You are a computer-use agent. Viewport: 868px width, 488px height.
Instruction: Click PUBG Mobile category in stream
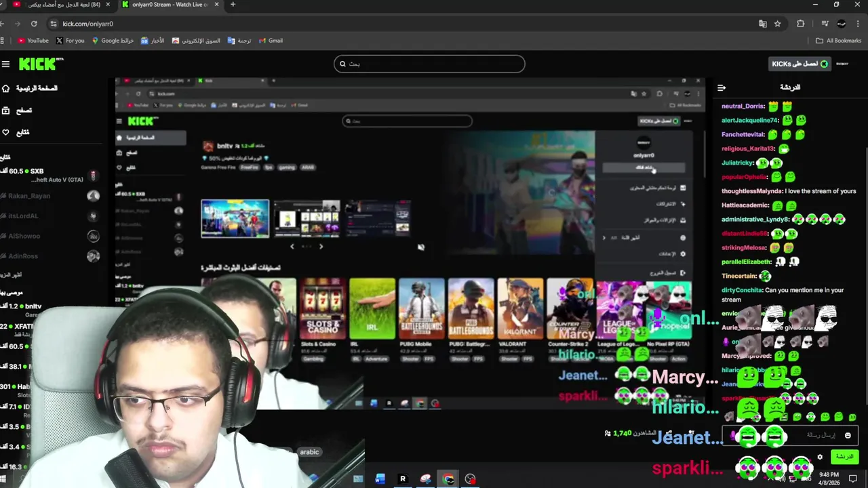(x=422, y=309)
